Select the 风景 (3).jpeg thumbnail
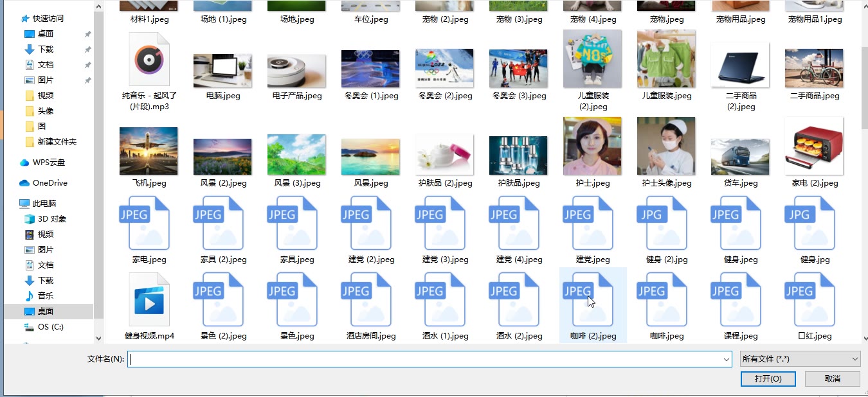This screenshot has width=868, height=397. click(296, 154)
